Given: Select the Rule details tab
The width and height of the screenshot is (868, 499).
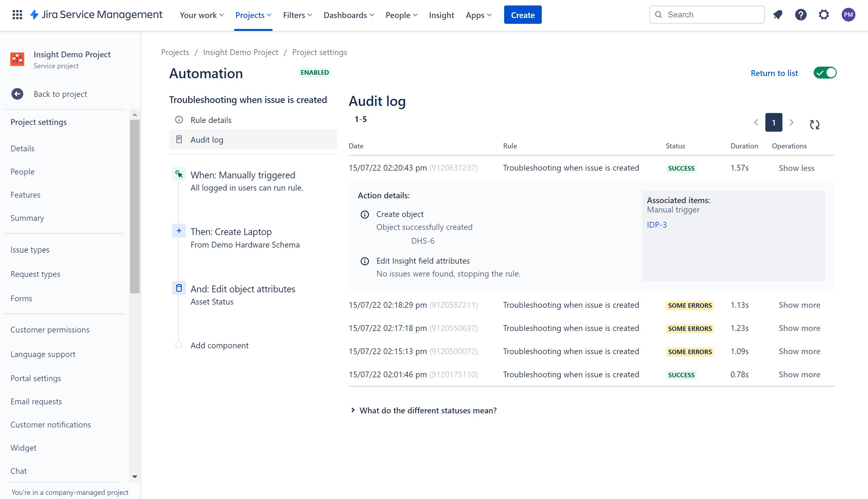Looking at the screenshot, I should point(211,120).
